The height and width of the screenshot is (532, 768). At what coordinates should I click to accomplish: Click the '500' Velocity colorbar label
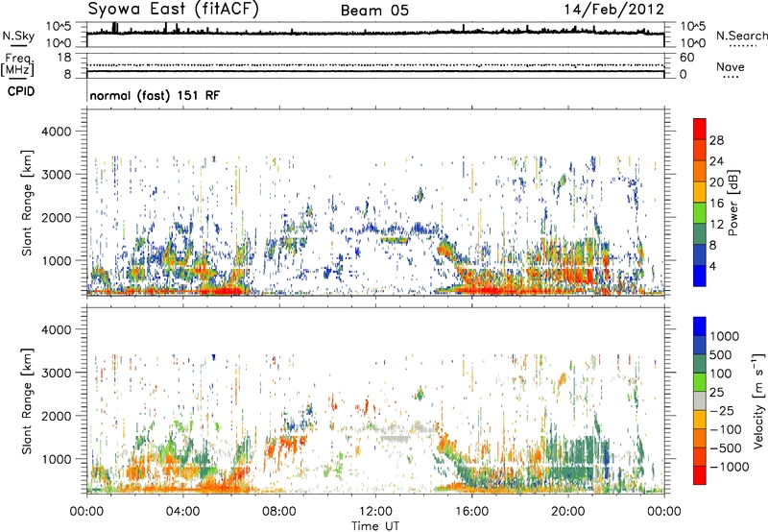tap(721, 355)
